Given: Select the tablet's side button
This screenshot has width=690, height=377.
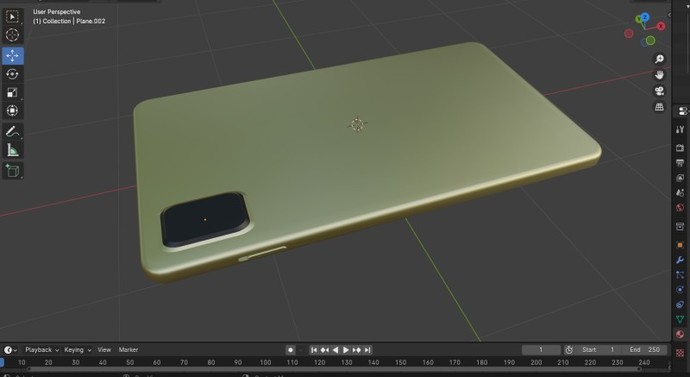Looking at the screenshot, I should pos(262,253).
